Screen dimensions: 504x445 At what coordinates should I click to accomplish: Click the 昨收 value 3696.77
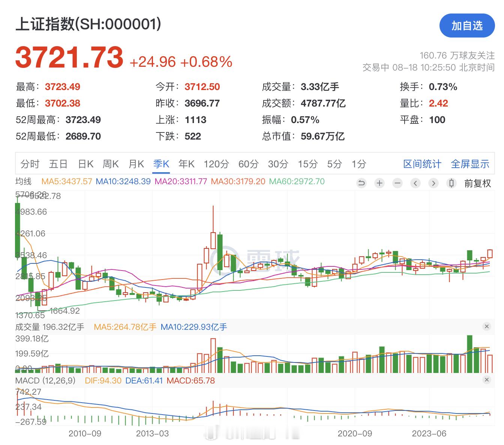point(202,104)
